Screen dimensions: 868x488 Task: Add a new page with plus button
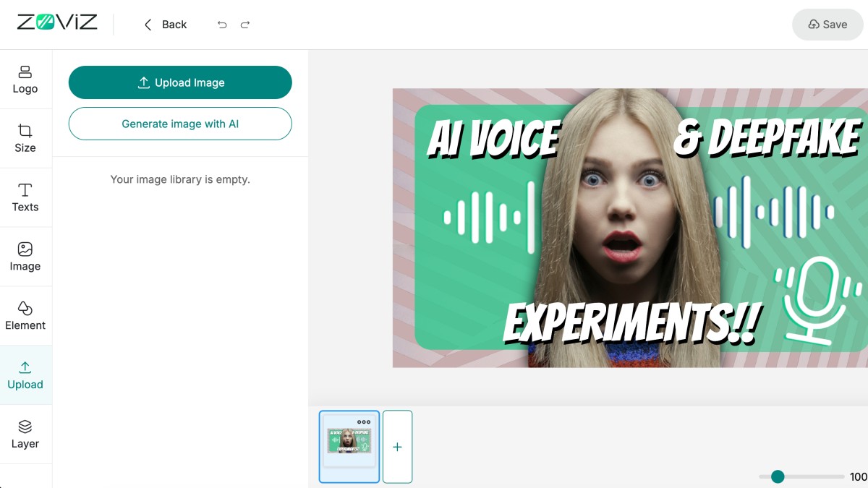tap(397, 447)
